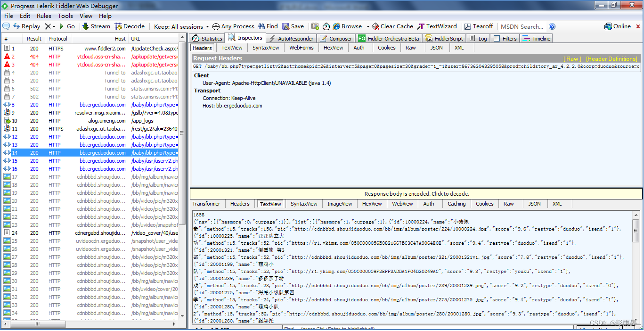
Task: Toggle the Decode option
Action: tap(130, 26)
